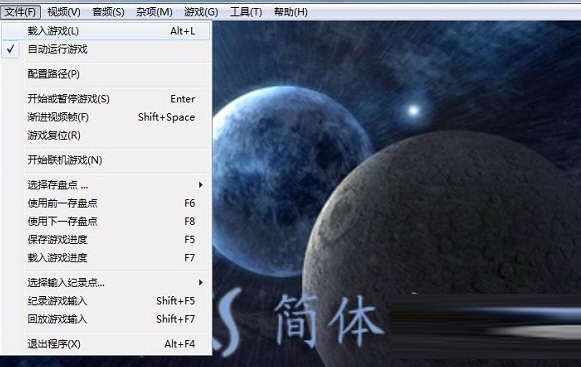Choose 载入游戏(L) menu entry
Viewport: 581px width, 367px height.
[x=106, y=31]
